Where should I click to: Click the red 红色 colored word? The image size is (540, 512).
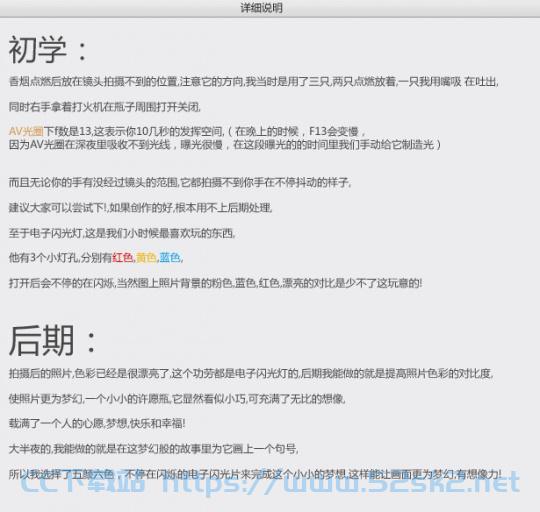click(123, 257)
